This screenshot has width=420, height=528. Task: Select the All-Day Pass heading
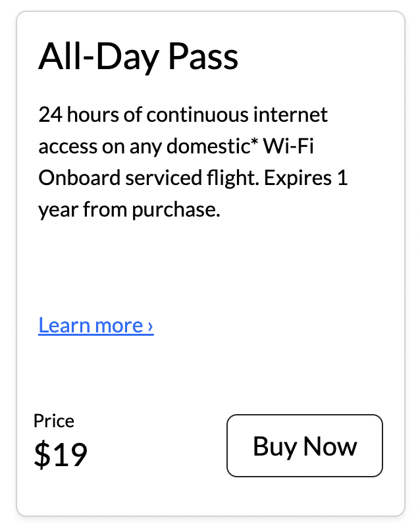[138, 57]
